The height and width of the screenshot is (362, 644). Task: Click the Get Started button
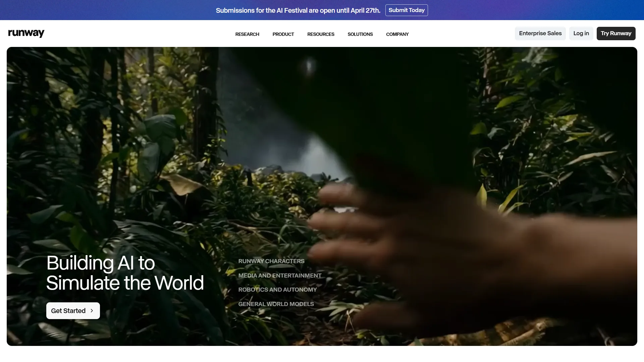(x=68, y=311)
